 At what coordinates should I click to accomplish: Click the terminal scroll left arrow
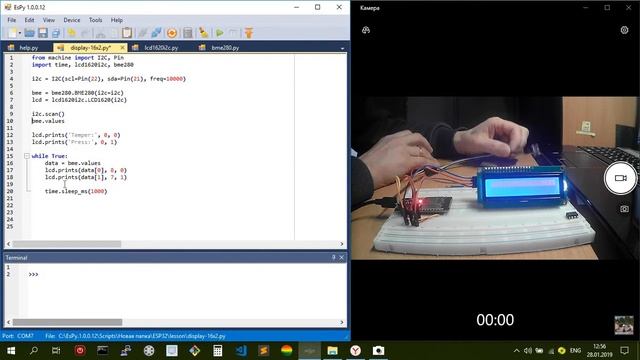8,322
